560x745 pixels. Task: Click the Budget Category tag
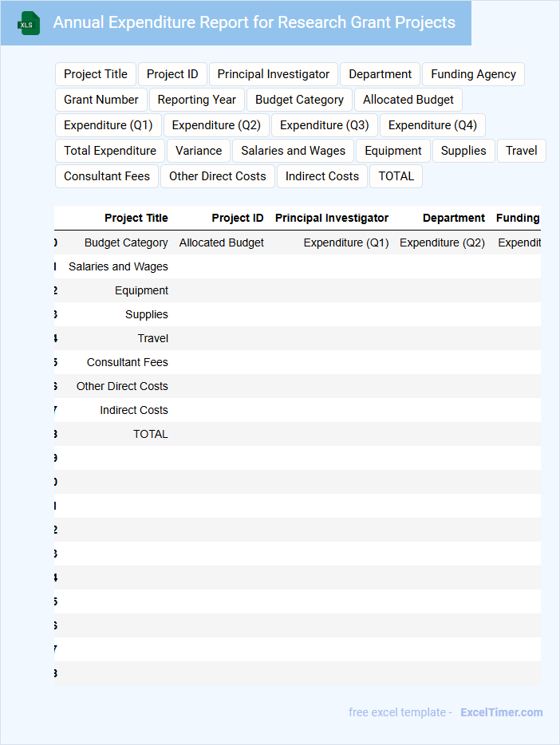coord(299,100)
